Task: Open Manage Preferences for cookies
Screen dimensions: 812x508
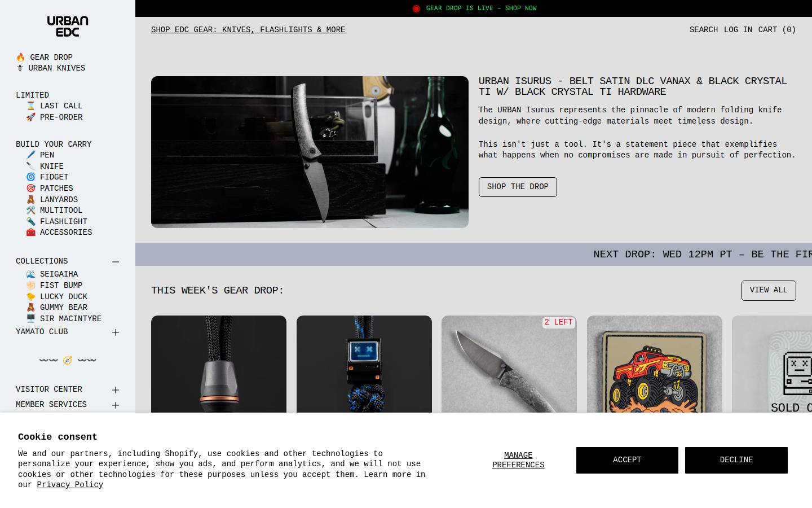Action: click(x=518, y=460)
